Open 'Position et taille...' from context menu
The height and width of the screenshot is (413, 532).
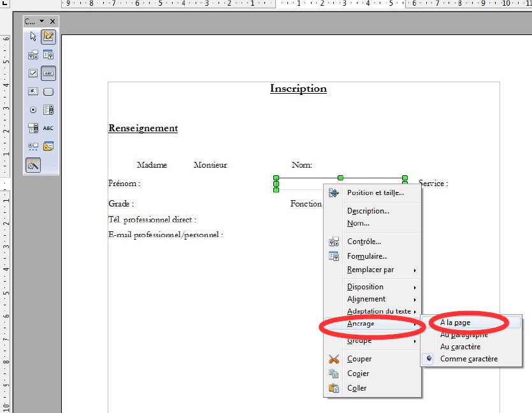point(375,192)
